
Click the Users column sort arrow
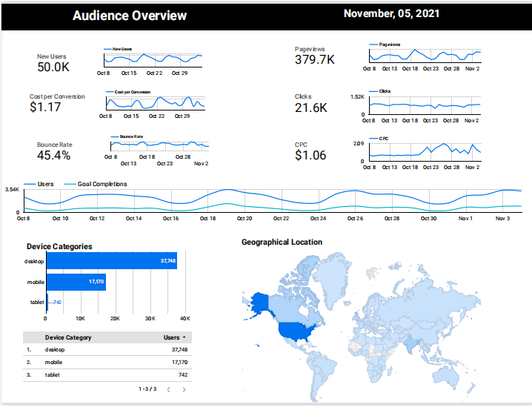tap(184, 337)
